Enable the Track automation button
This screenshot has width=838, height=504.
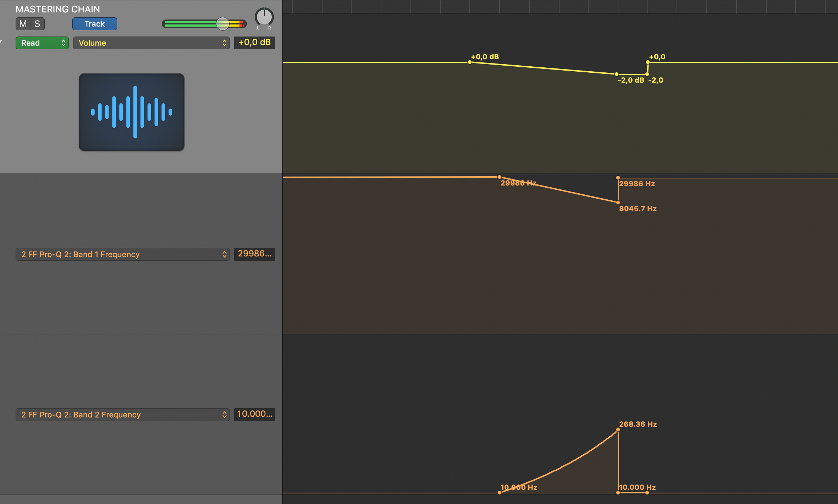tap(94, 24)
